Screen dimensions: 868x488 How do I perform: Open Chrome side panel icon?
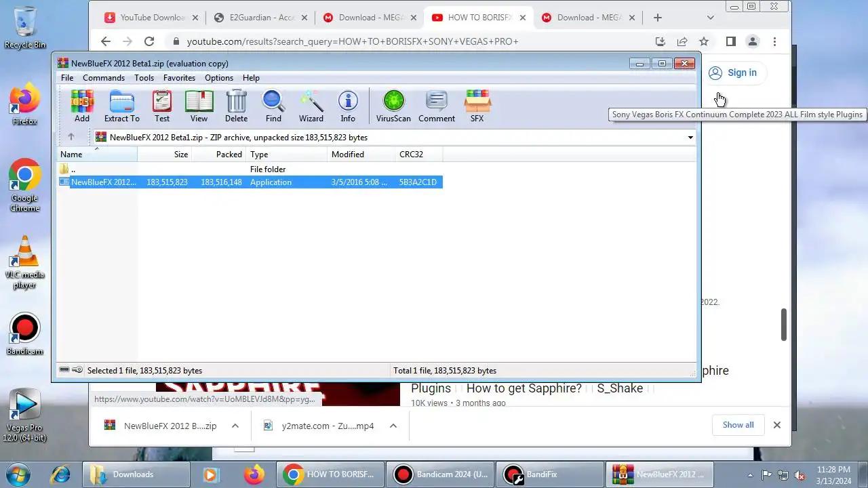pos(730,41)
